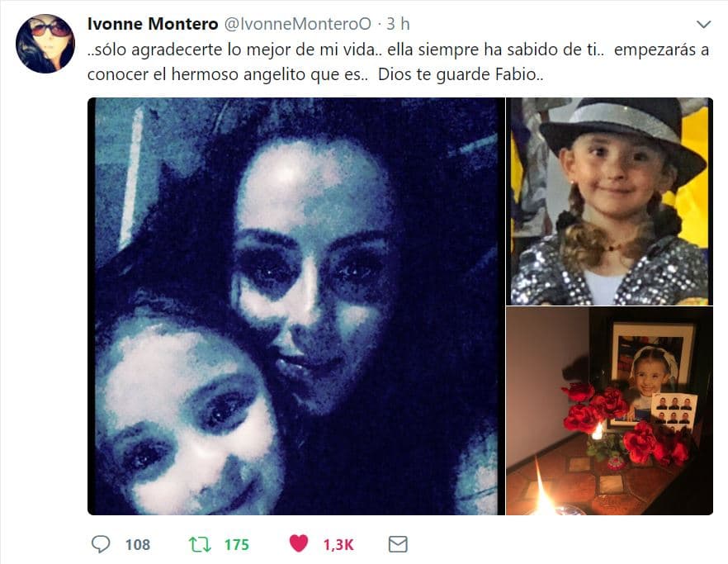
Task: Click the tweet text starting with ..sólo agradecerte
Action: pyautogui.click(x=398, y=62)
